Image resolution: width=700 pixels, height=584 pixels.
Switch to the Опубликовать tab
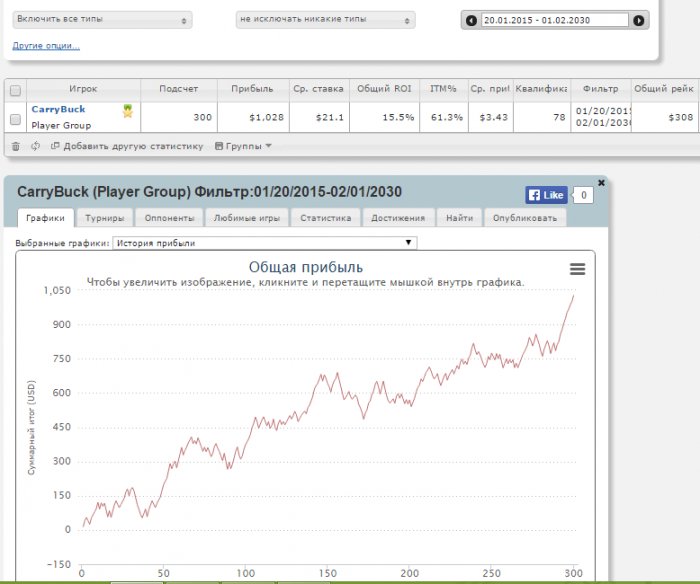[x=525, y=218]
